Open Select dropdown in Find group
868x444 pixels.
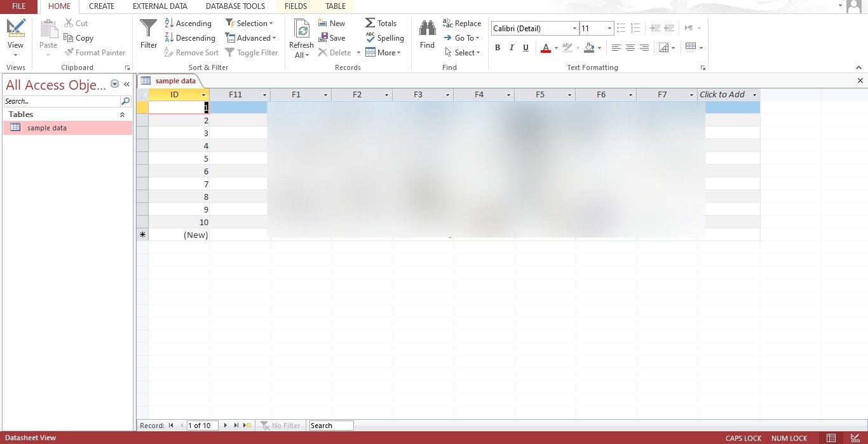pos(462,52)
